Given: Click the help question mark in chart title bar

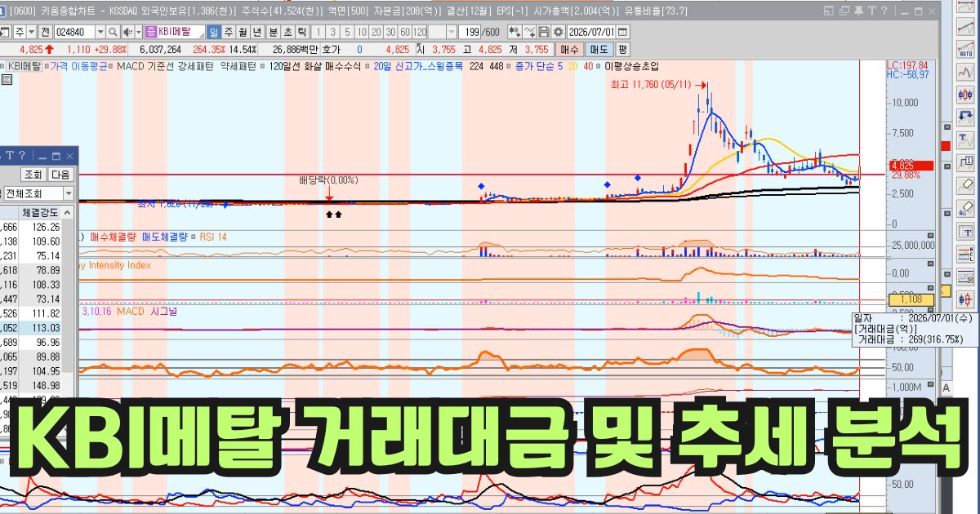Looking at the screenshot, I should [x=885, y=10].
